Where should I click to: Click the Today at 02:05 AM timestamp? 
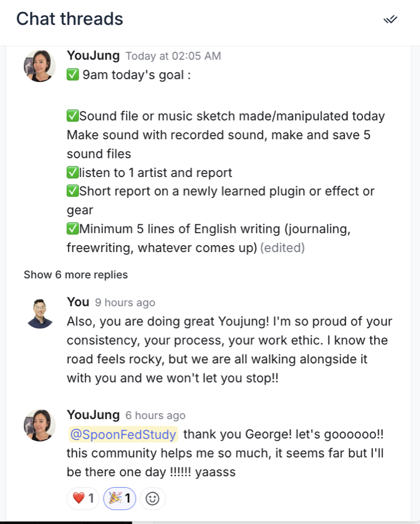tap(173, 56)
